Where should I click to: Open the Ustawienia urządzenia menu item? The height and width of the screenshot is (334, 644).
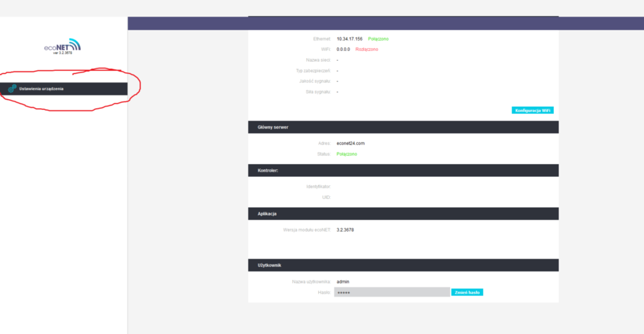tap(41, 89)
